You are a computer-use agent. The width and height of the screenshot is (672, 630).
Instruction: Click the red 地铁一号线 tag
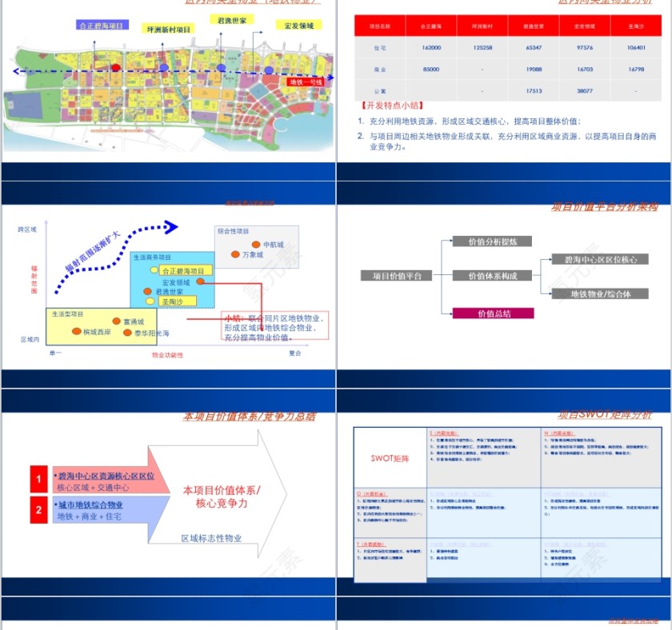click(x=306, y=82)
